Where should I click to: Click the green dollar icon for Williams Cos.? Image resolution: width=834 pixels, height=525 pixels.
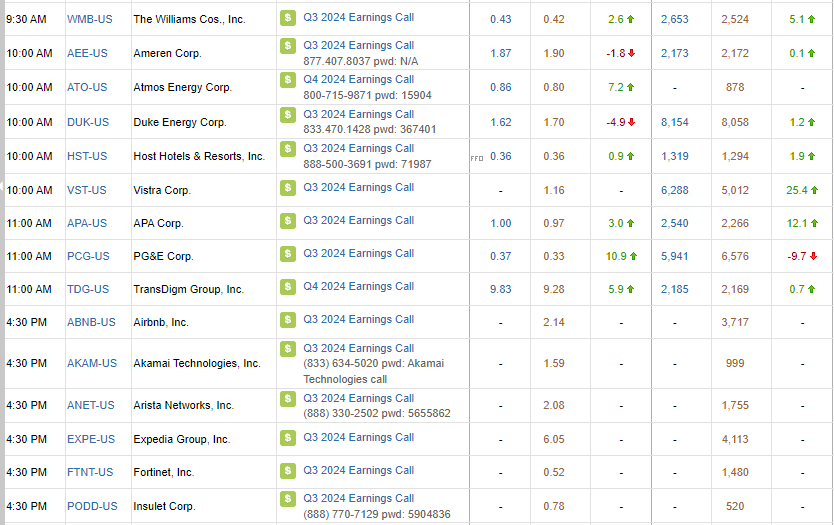pyautogui.click(x=288, y=18)
